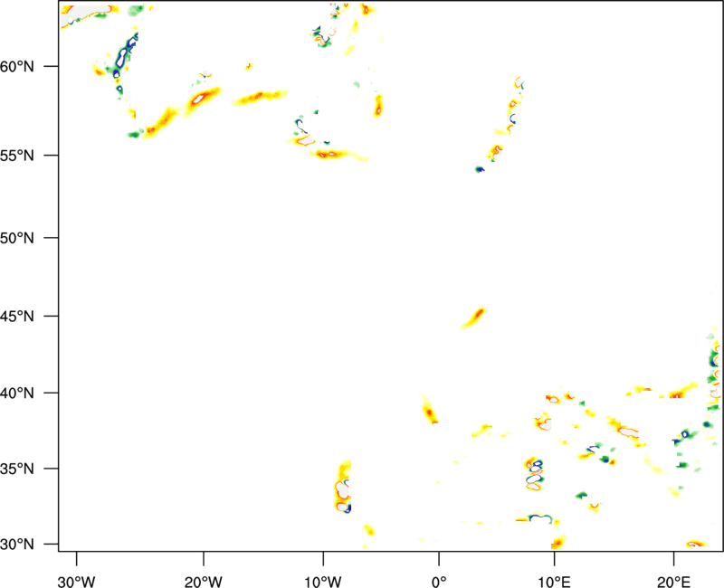Click the 45°N latitude label

tap(17, 317)
